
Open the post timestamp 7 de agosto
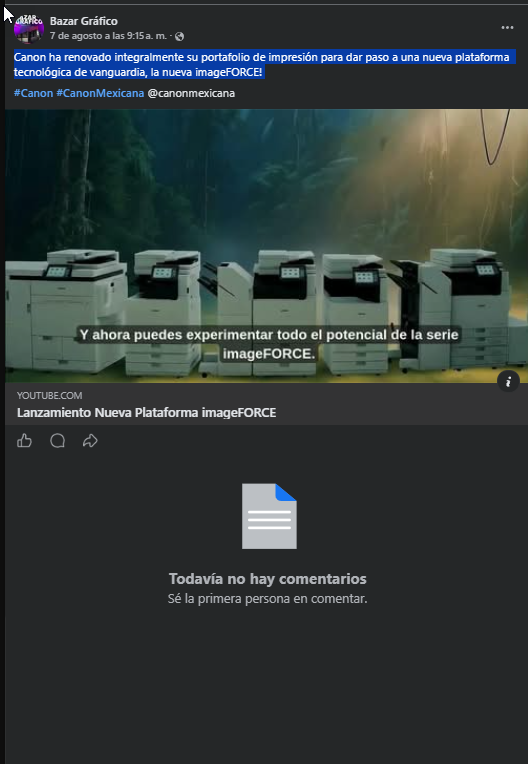point(108,36)
